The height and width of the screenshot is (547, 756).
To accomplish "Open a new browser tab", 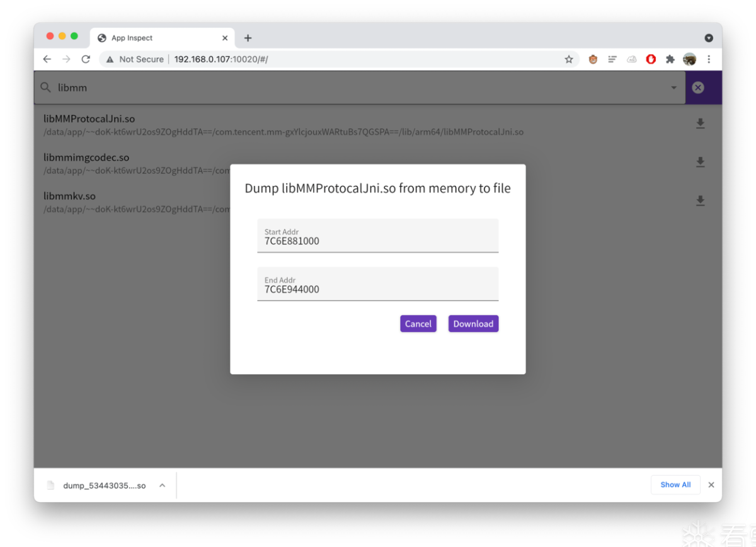I will 248,38.
